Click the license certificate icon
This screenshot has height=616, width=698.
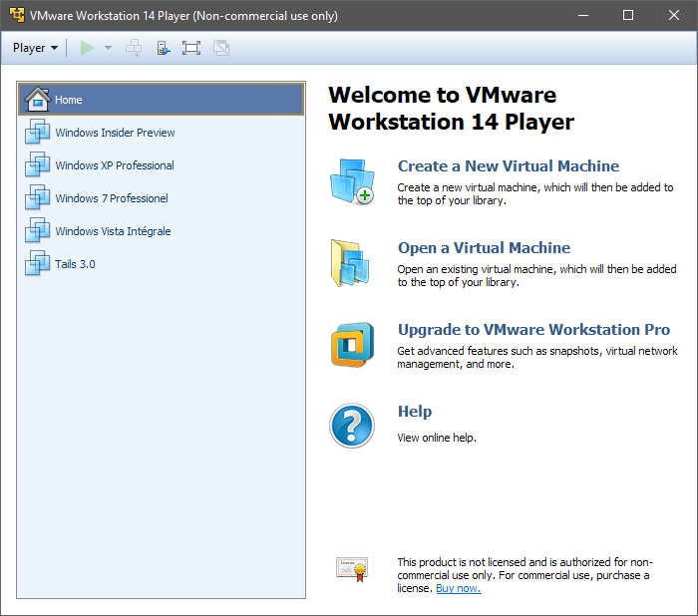coord(352,569)
